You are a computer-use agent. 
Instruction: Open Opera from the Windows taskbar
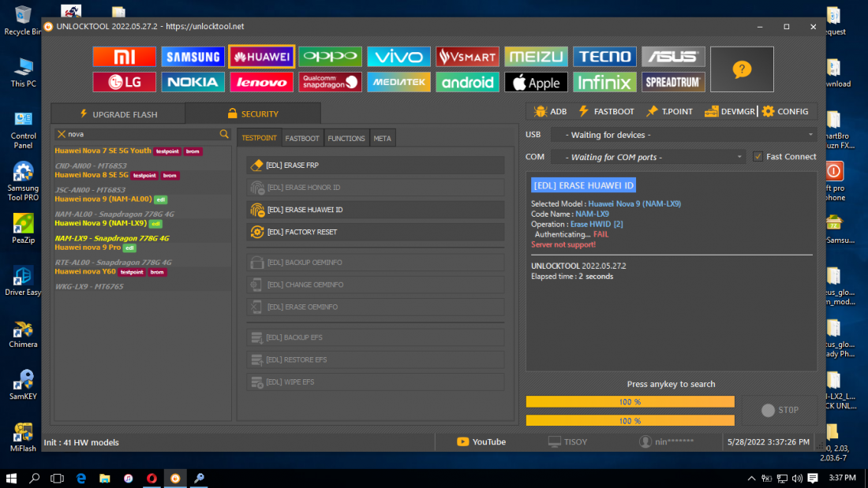(152, 478)
